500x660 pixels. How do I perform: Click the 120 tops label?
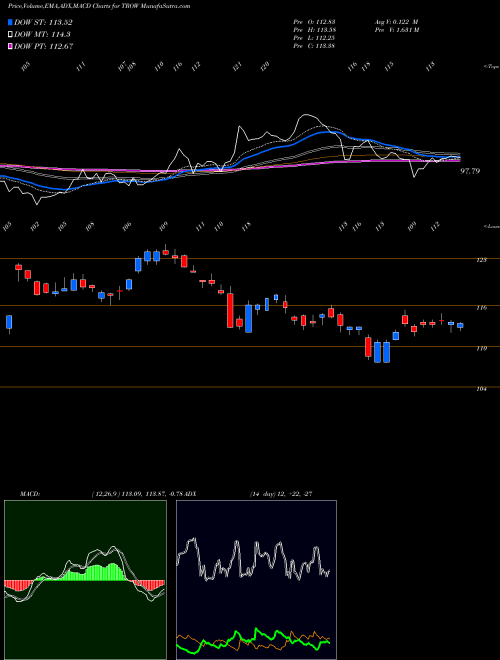tap(264, 66)
